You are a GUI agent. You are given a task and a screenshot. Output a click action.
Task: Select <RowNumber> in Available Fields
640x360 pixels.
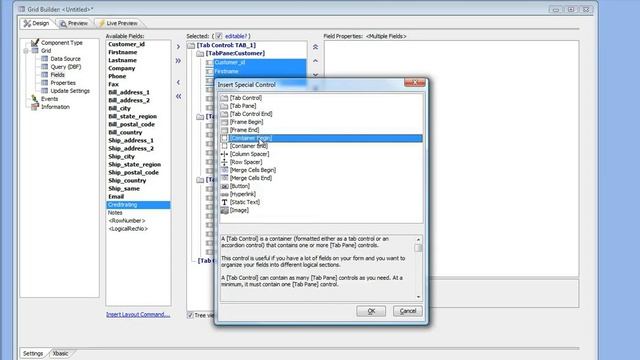pyautogui.click(x=127, y=221)
